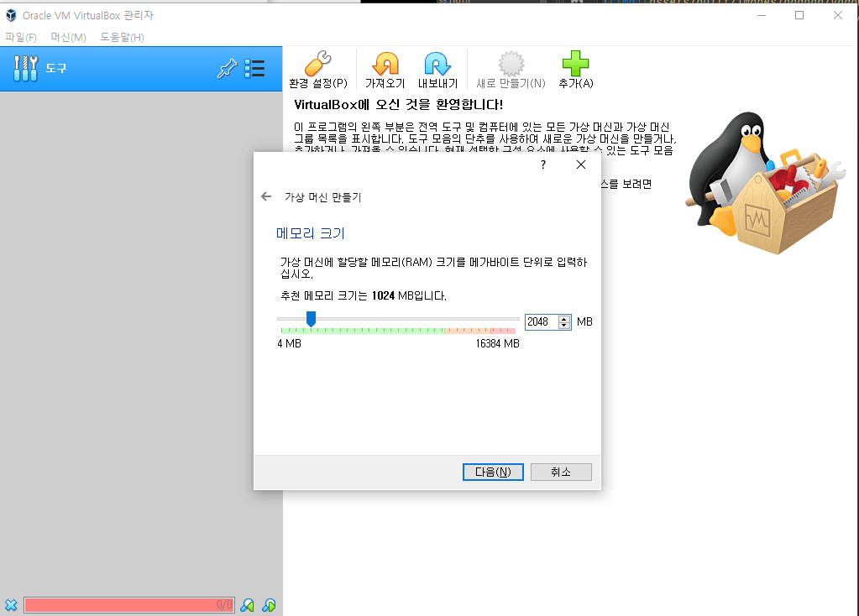Click the 내보내기 export appliance icon

pos(437,64)
